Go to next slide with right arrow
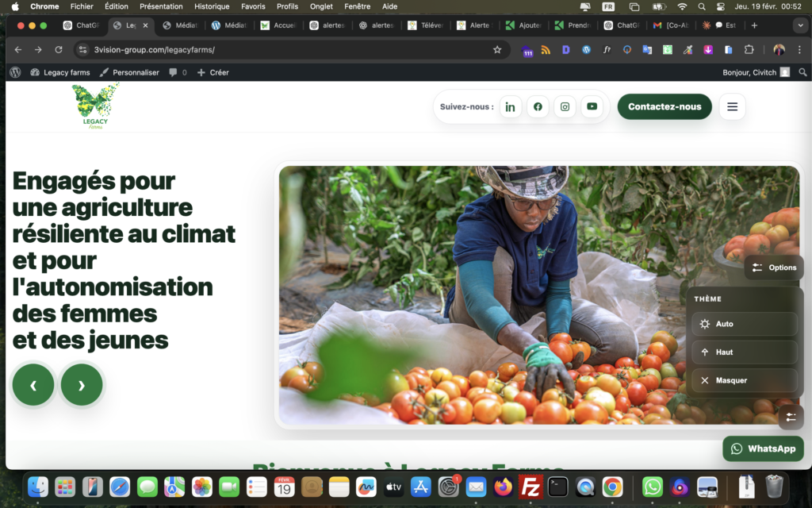The height and width of the screenshot is (508, 812). pyautogui.click(x=82, y=385)
